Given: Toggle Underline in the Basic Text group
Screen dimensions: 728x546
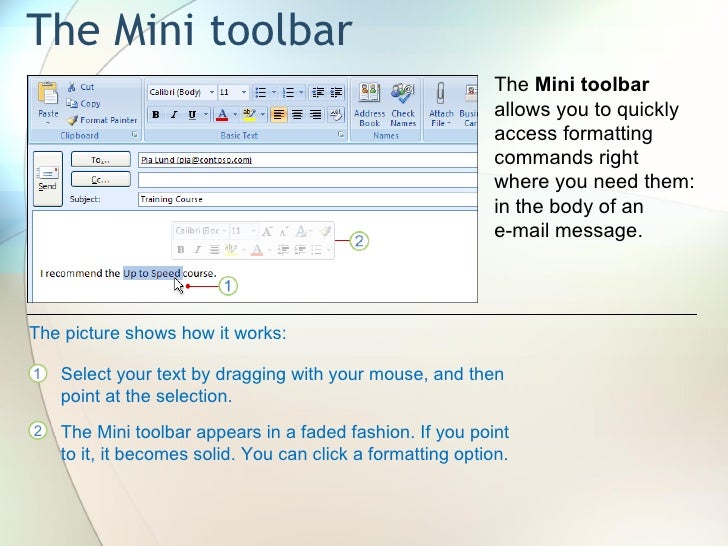Looking at the screenshot, I should tap(192, 114).
